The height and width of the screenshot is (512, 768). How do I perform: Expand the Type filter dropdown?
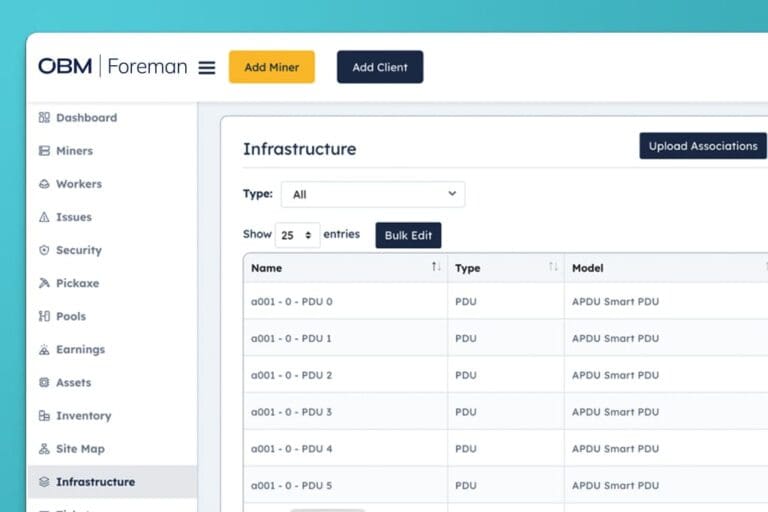(x=372, y=194)
